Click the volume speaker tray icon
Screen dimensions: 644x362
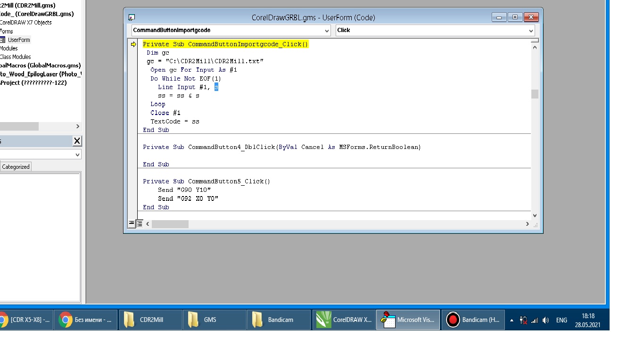click(545, 320)
